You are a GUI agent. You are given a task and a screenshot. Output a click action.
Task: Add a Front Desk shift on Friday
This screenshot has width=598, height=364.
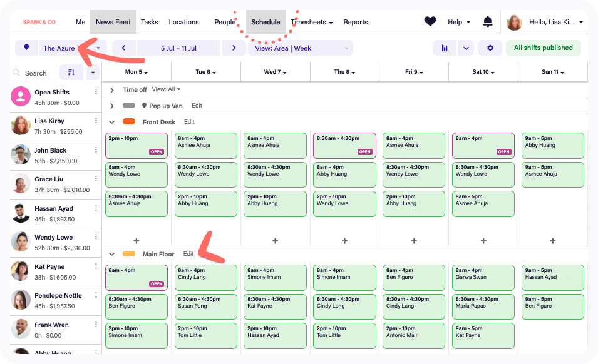point(414,241)
